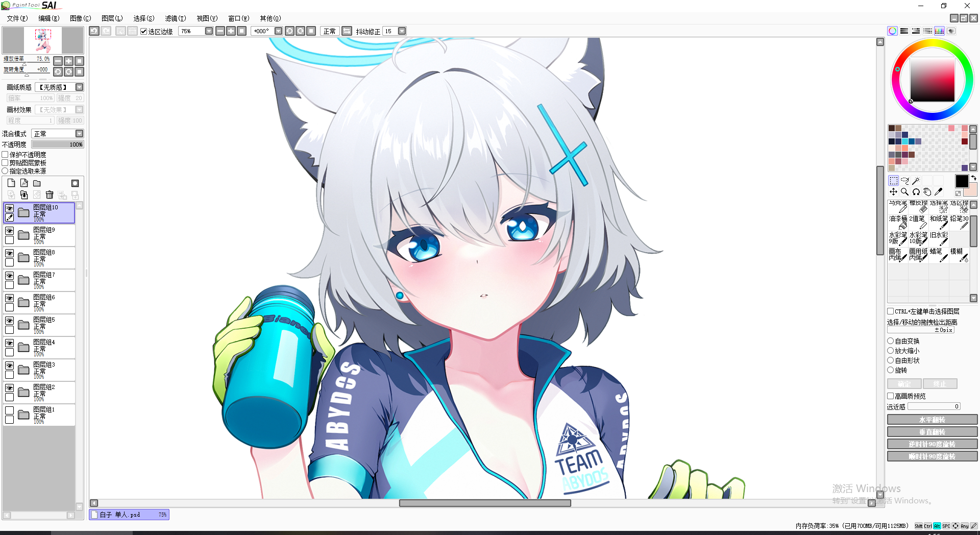Show the RGB slider panel
980x535 pixels.
click(x=904, y=31)
